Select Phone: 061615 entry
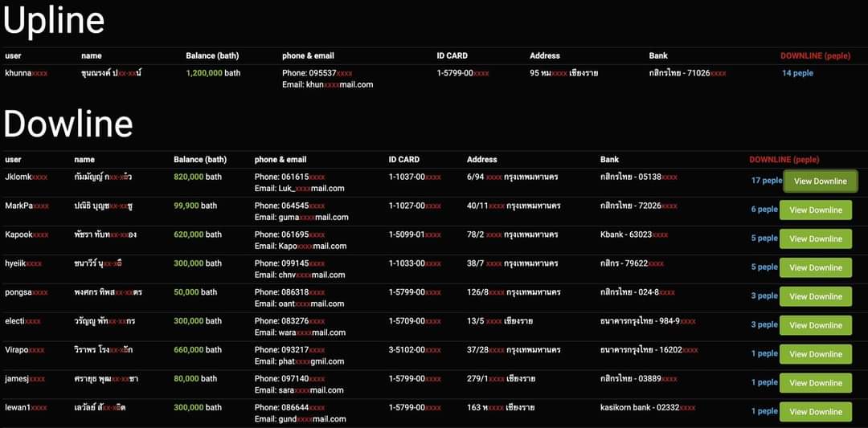The width and height of the screenshot is (868, 428). coord(289,177)
